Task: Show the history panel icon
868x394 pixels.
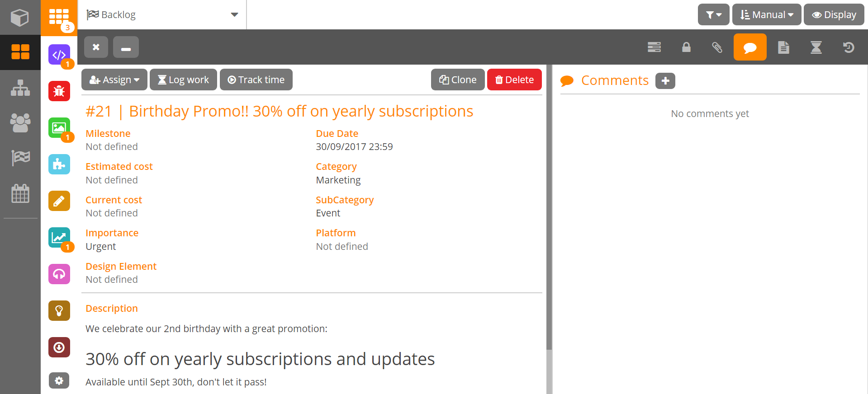Action: 849,47
